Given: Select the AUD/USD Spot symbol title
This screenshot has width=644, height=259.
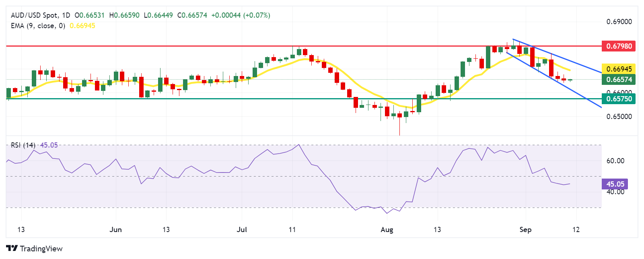Looking at the screenshot, I should [34, 15].
